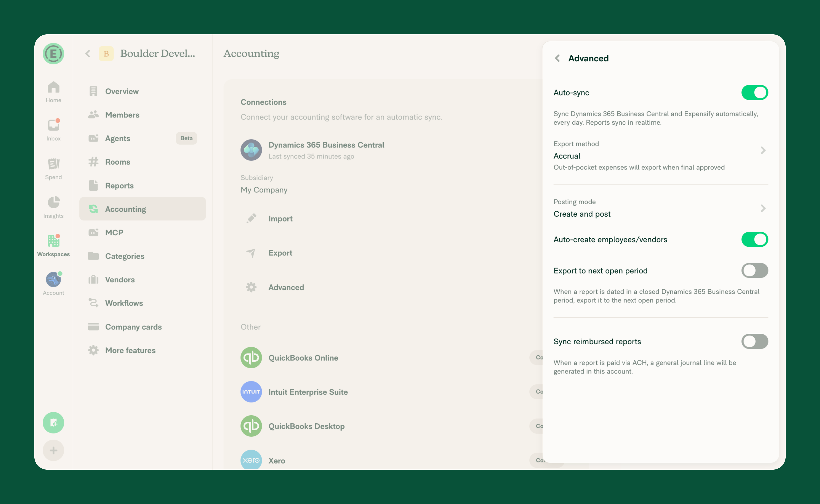The image size is (820, 504).
Task: Open Inbox from the left sidebar
Action: [x=53, y=130]
